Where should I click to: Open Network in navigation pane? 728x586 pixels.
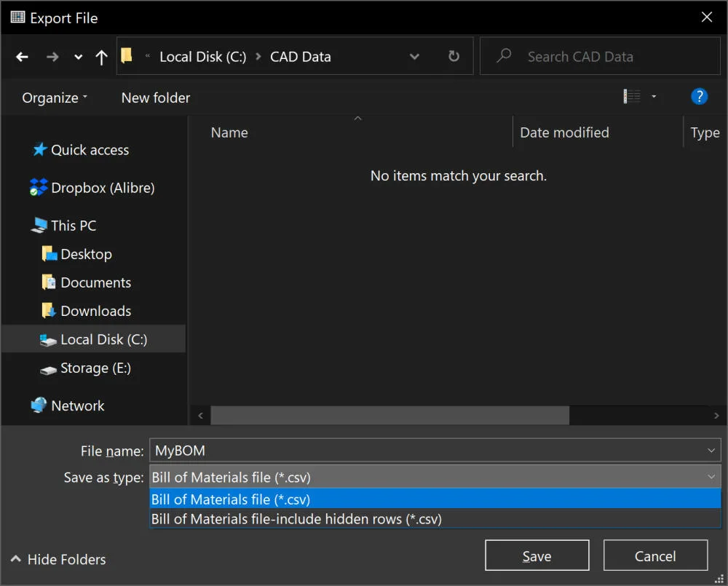67,406
